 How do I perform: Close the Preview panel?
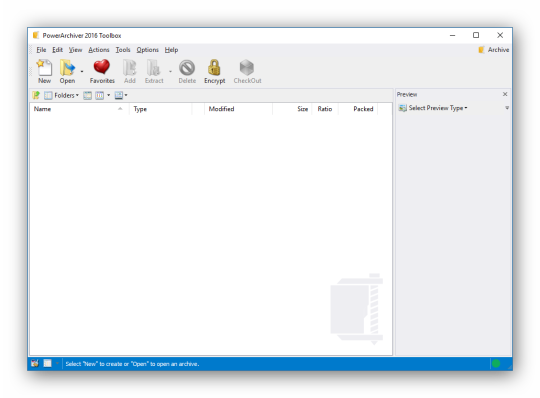505,94
